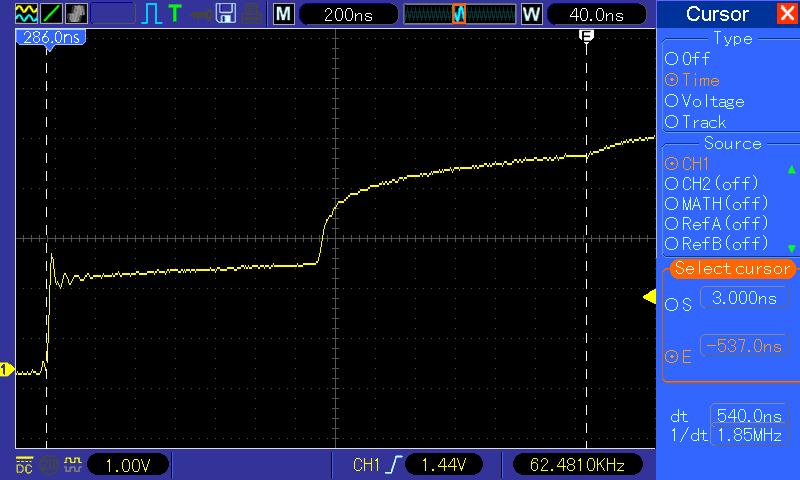Image resolution: width=800 pixels, height=480 pixels.
Task: Click the waveform memory position bar
Action: pyautogui.click(x=458, y=14)
